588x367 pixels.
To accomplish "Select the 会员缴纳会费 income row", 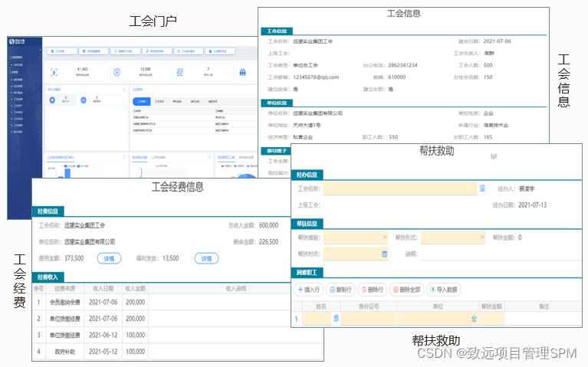I will click(x=178, y=302).
